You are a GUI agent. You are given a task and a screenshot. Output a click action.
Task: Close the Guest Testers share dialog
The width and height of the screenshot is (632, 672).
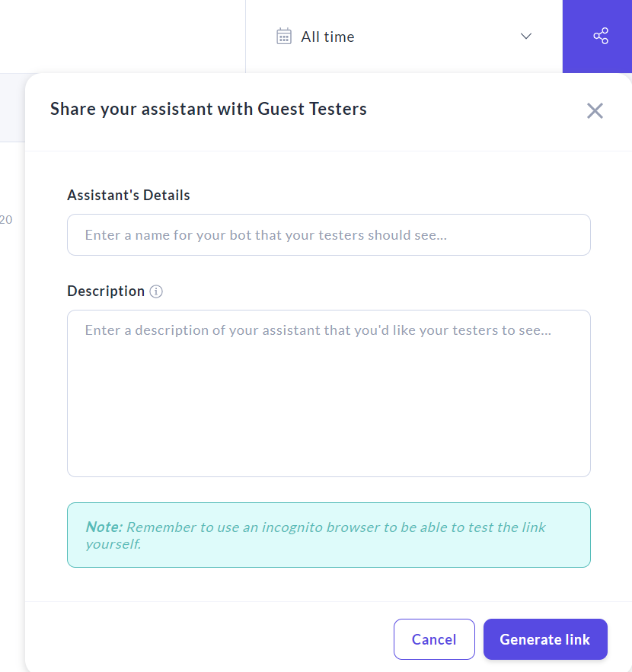click(x=595, y=110)
